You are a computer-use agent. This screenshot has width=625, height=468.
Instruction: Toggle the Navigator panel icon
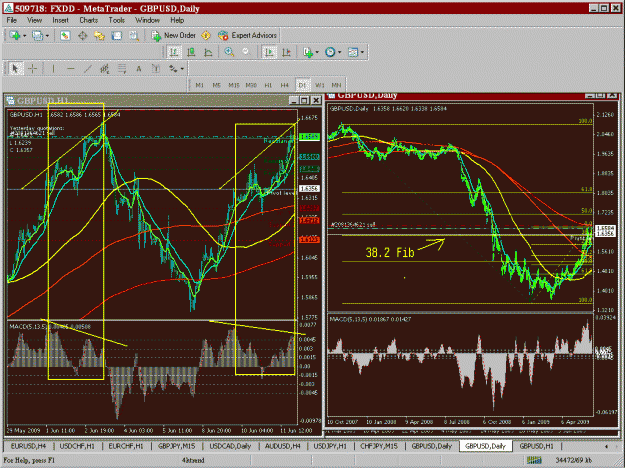coord(99,35)
